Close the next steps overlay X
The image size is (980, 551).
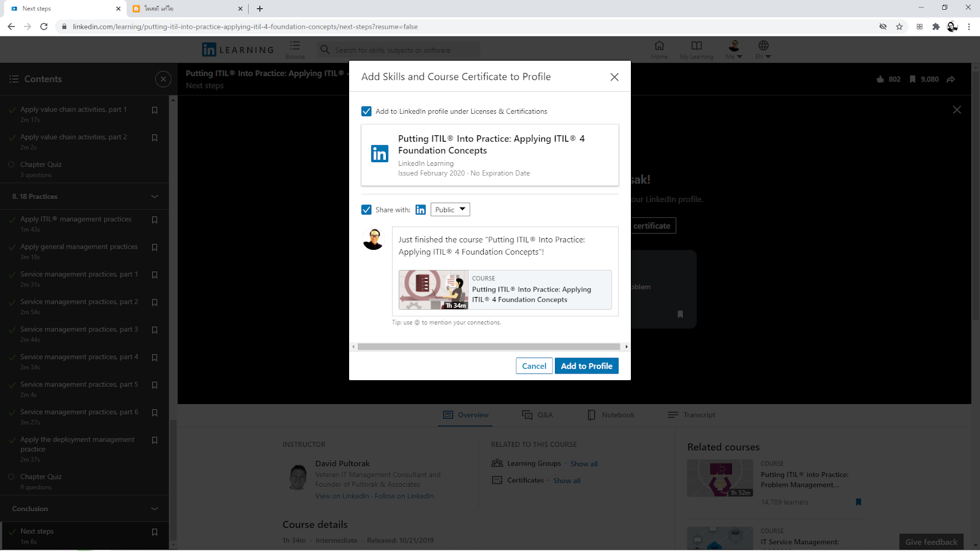point(957,110)
